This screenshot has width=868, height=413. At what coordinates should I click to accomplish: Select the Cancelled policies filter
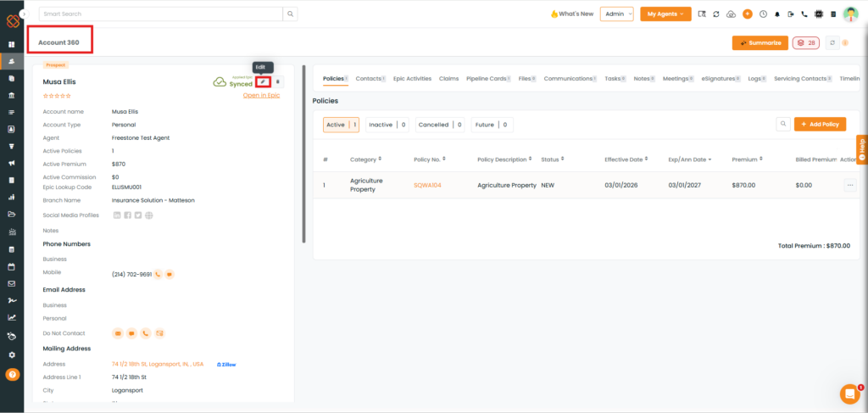(440, 125)
